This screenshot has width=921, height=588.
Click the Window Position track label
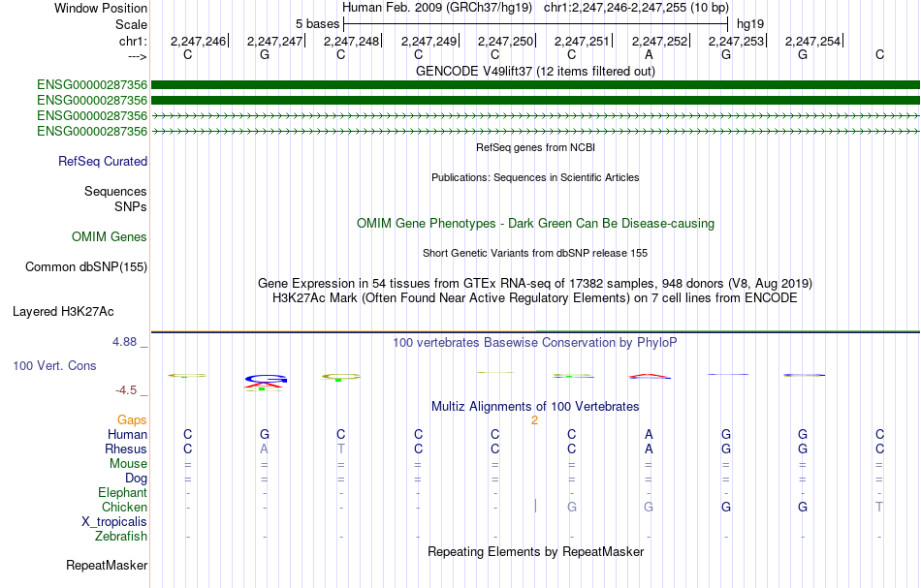[101, 8]
